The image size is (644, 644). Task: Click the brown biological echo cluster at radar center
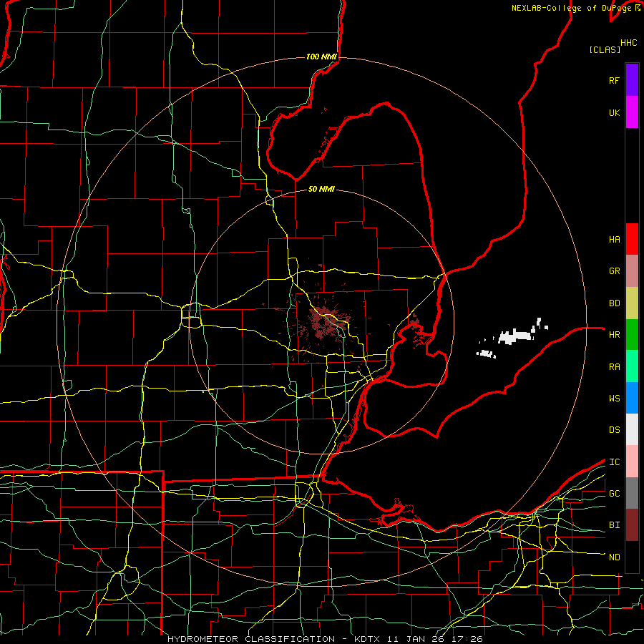323,321
